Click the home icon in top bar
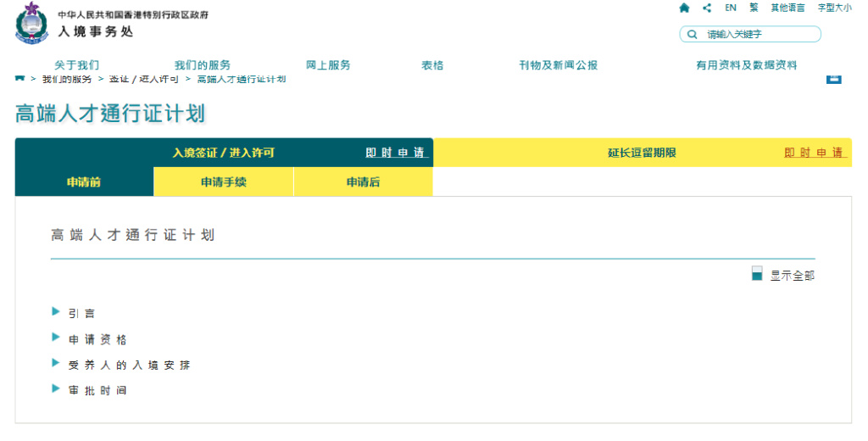This screenshot has width=868, height=441. coord(684,8)
